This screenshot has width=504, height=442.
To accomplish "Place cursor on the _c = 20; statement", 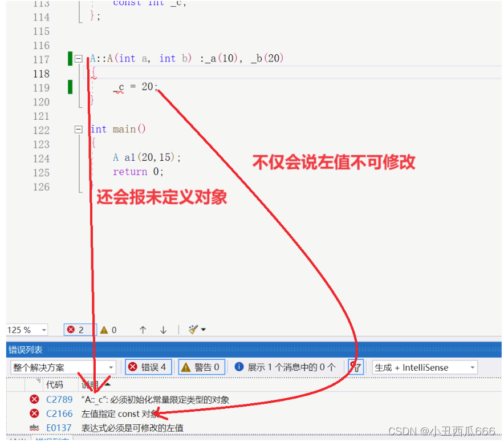I will pyautogui.click(x=135, y=87).
